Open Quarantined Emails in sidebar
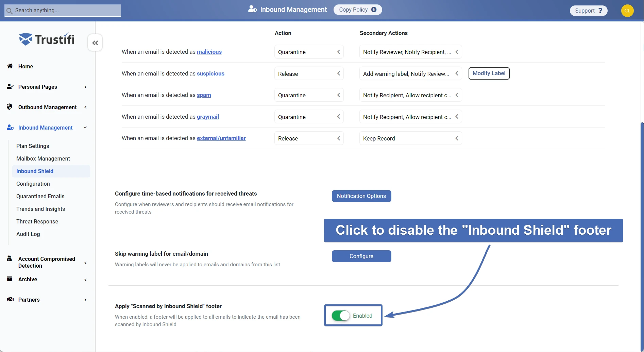 point(40,196)
